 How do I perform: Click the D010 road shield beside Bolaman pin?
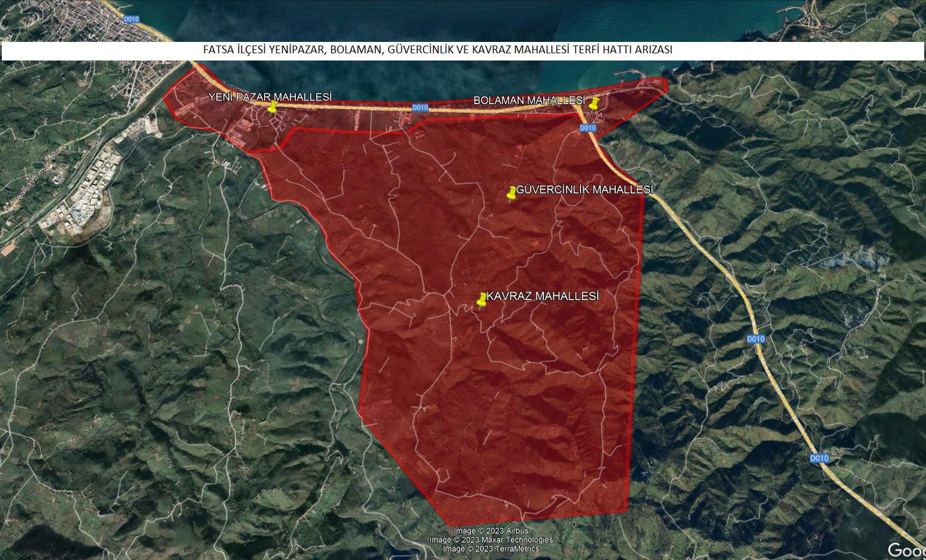pos(588,128)
